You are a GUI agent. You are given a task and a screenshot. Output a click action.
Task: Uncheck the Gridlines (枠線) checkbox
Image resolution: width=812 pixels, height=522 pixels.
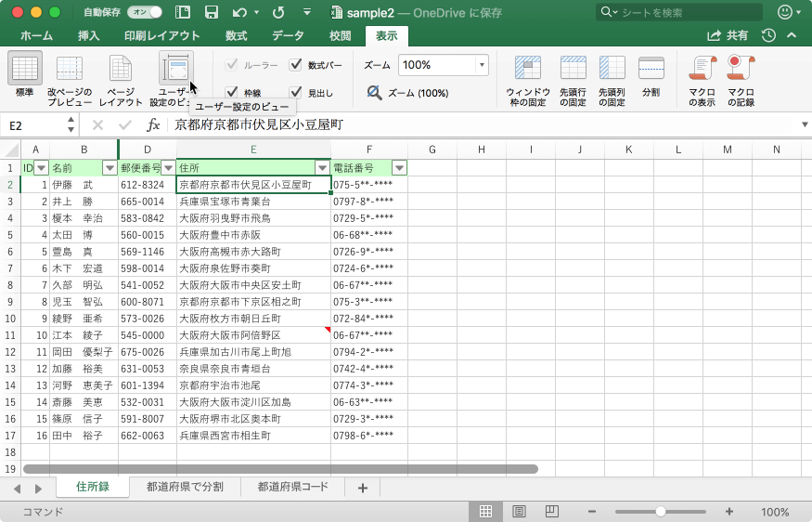click(x=231, y=93)
